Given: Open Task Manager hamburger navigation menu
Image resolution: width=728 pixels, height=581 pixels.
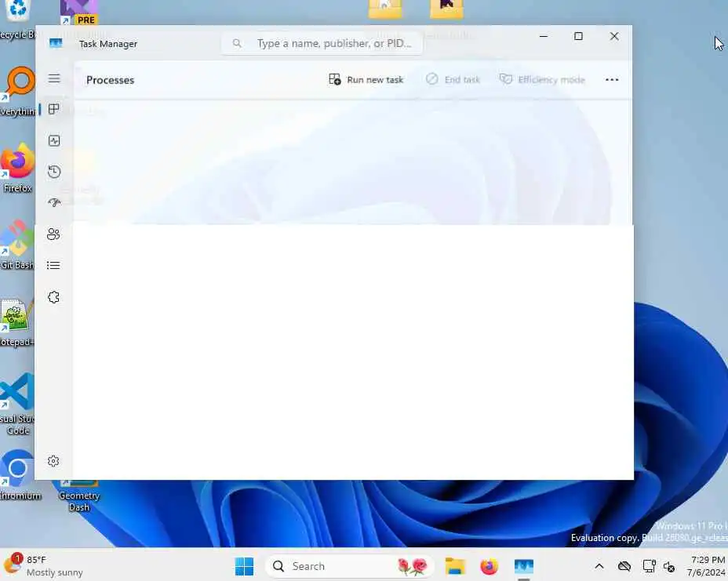Looking at the screenshot, I should tap(54, 78).
